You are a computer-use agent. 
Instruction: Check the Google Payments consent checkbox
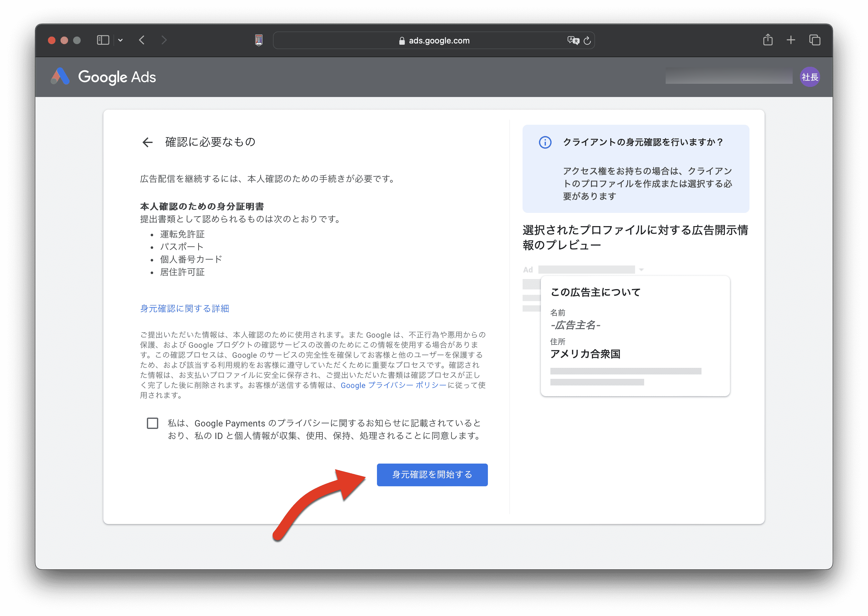click(x=153, y=423)
